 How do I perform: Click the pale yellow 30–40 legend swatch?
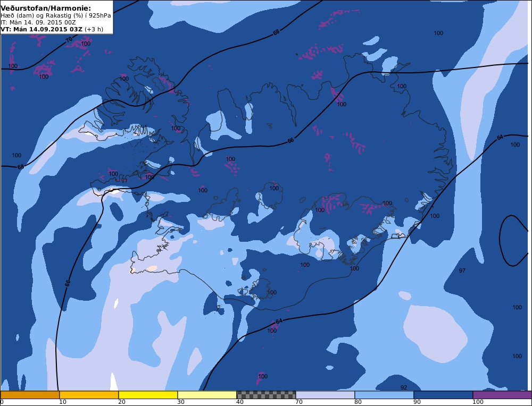pyautogui.click(x=207, y=395)
